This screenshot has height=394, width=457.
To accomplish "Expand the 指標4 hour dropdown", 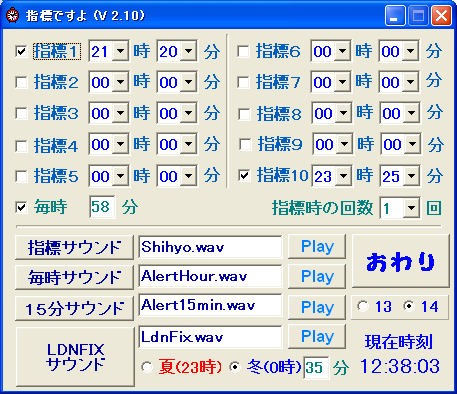I will [x=120, y=144].
